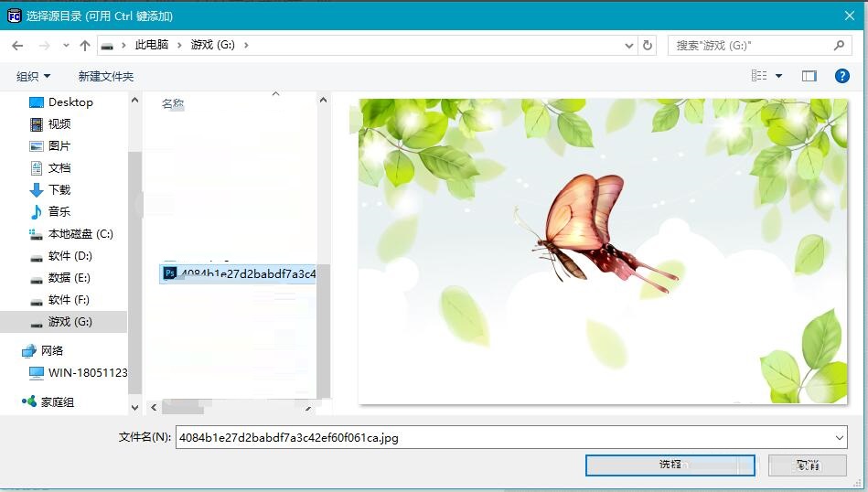Click the homegroup icon beside 家庭组
The width and height of the screenshot is (868, 492).
point(28,401)
